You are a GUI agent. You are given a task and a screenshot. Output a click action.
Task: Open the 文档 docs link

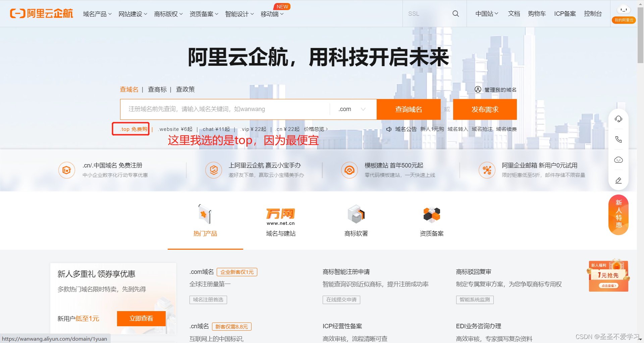point(514,14)
